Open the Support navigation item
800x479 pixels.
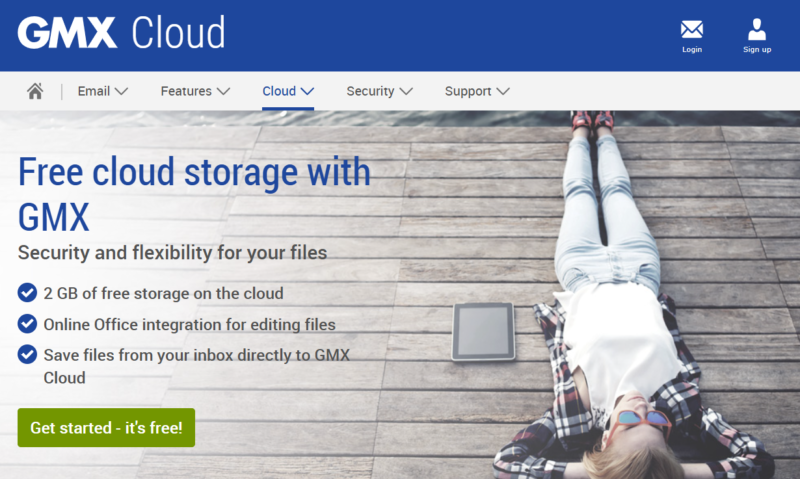click(477, 91)
